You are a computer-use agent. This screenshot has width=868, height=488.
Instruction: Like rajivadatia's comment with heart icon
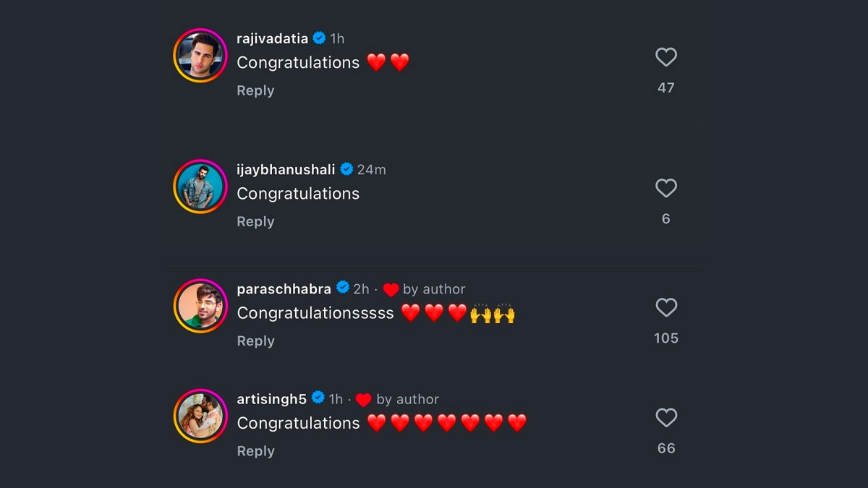665,57
